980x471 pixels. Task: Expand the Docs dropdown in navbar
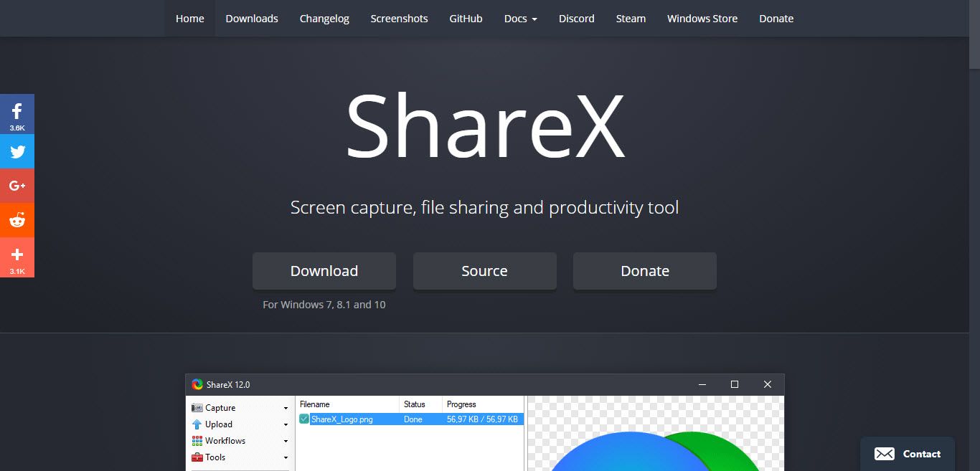(520, 19)
